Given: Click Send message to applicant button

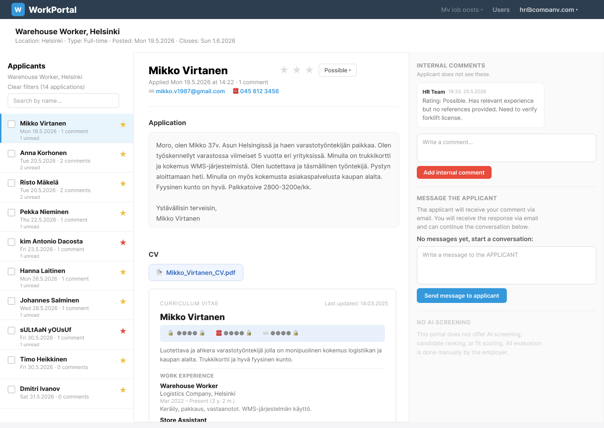Looking at the screenshot, I should coord(461,295).
